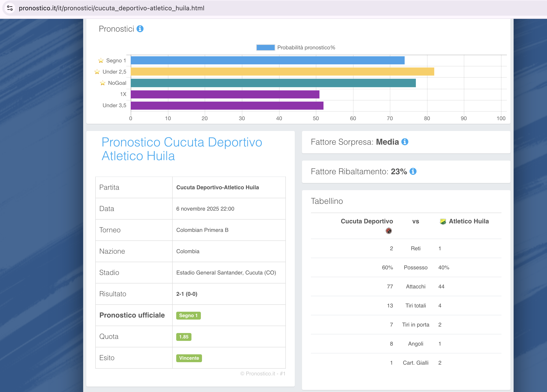Click info icon beside Fattore Sorpresa Media
The width and height of the screenshot is (547, 392).
pyautogui.click(x=405, y=142)
